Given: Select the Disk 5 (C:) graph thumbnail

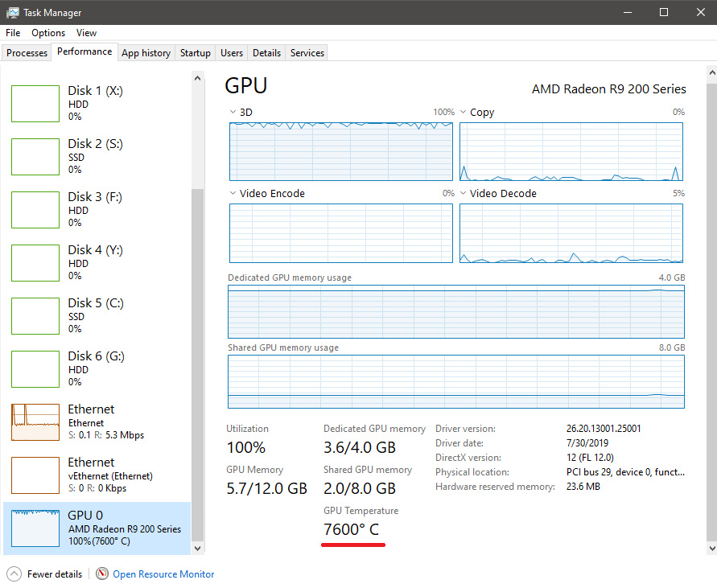Looking at the screenshot, I should point(35,316).
